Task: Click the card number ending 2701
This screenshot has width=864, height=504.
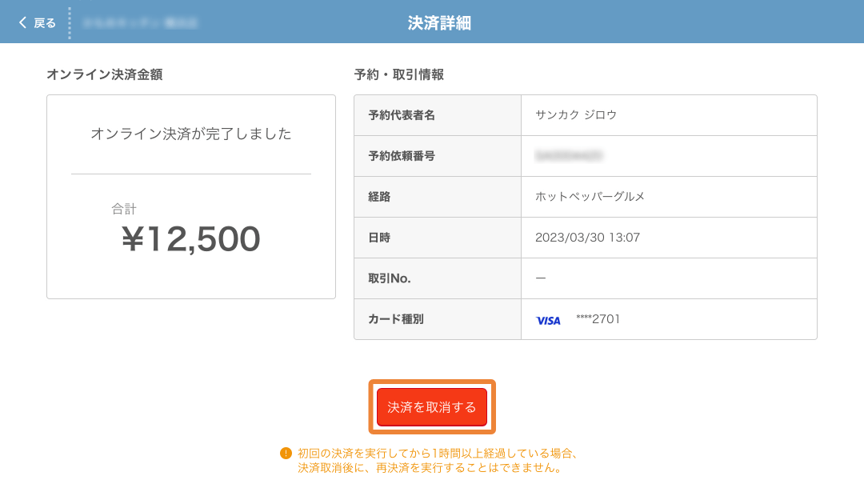Action: [598, 319]
